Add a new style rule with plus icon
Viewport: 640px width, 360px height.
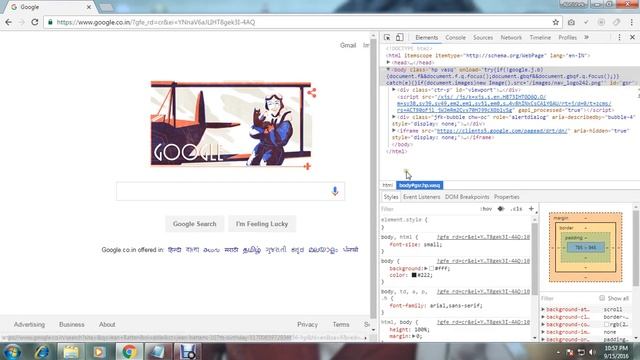pos(531,209)
